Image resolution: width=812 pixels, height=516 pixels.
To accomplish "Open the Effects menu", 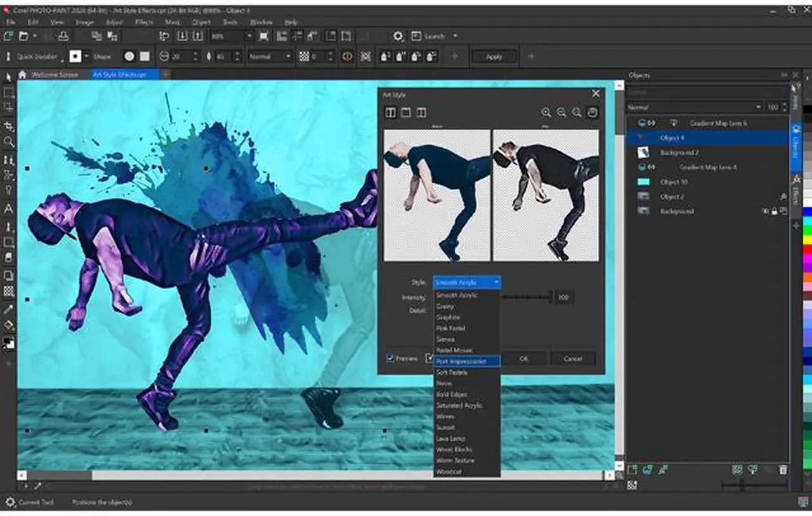I will click(x=144, y=22).
